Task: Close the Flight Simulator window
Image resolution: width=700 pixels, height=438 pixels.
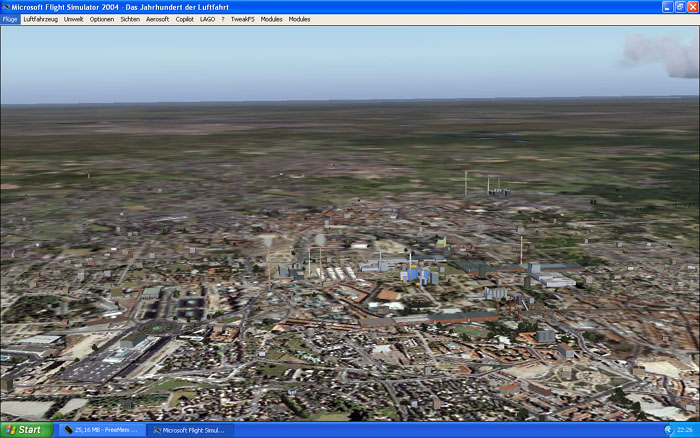Action: coord(693,7)
